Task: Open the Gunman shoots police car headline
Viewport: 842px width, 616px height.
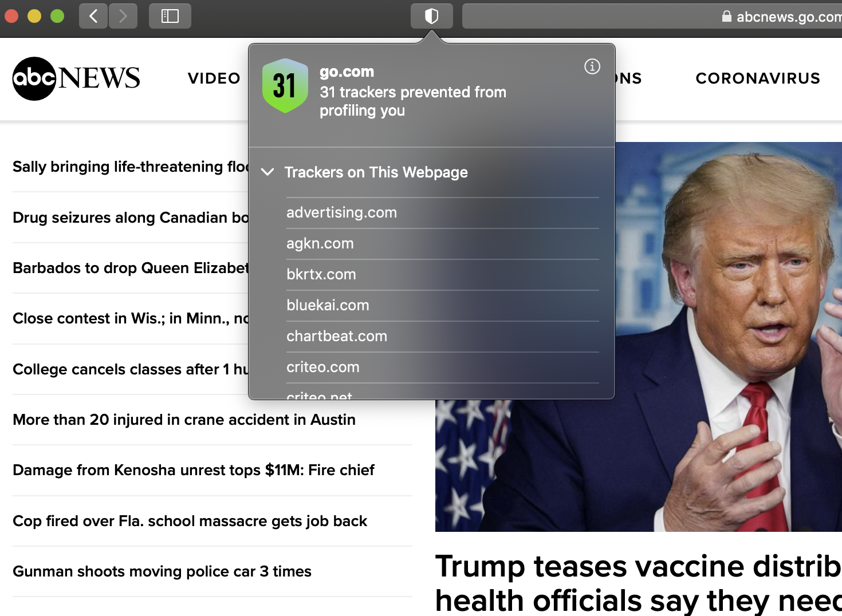Action: (x=162, y=571)
